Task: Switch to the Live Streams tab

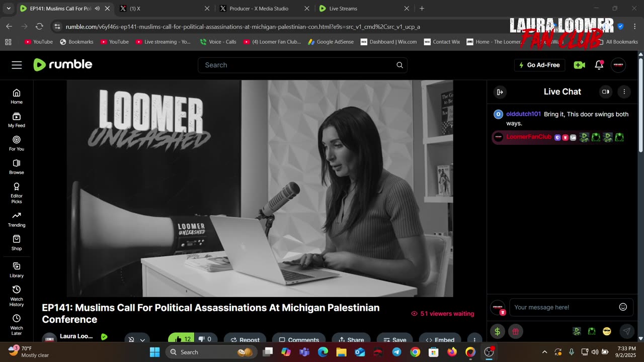Action: pos(363,9)
